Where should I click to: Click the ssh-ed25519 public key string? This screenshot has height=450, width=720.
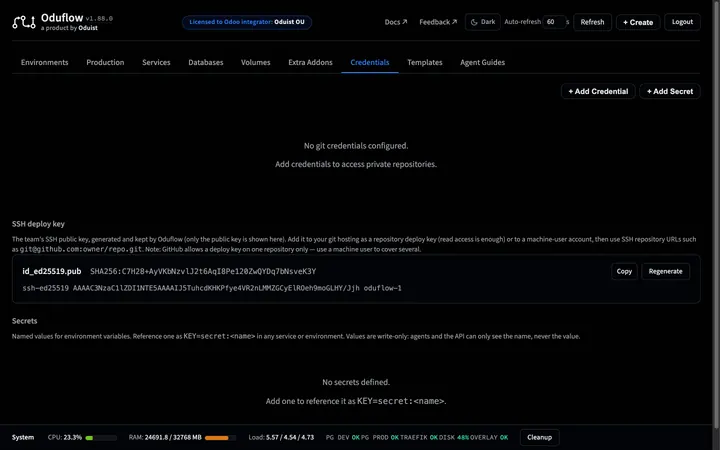(x=212, y=288)
